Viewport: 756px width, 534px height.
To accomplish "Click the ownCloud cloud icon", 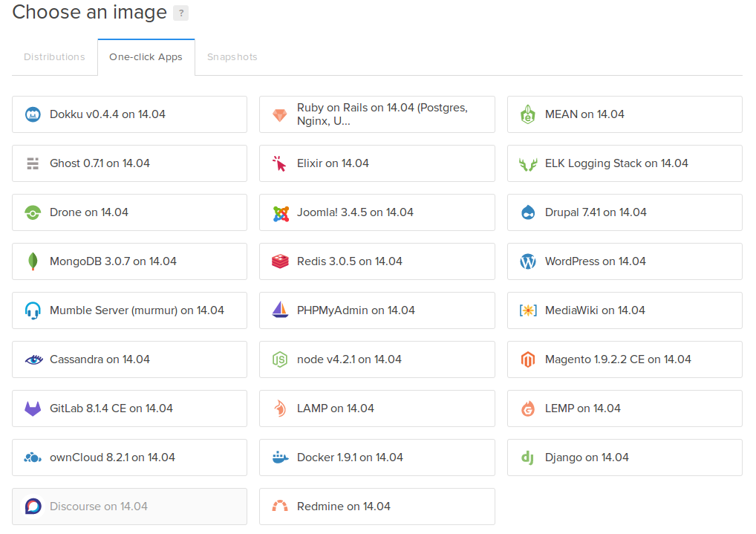I will [x=33, y=458].
